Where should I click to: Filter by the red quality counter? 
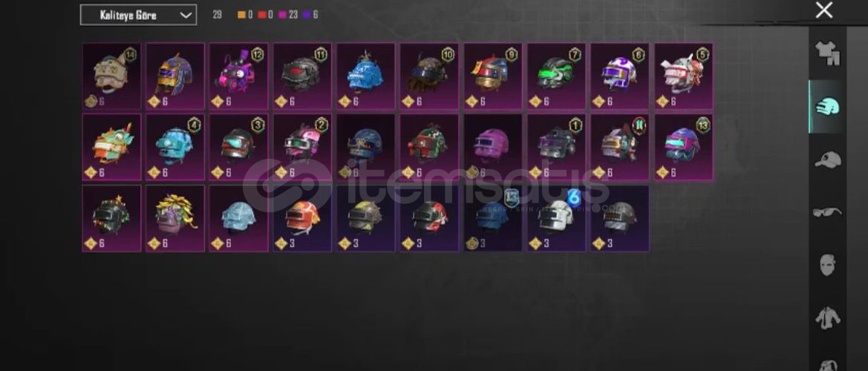coord(265,15)
